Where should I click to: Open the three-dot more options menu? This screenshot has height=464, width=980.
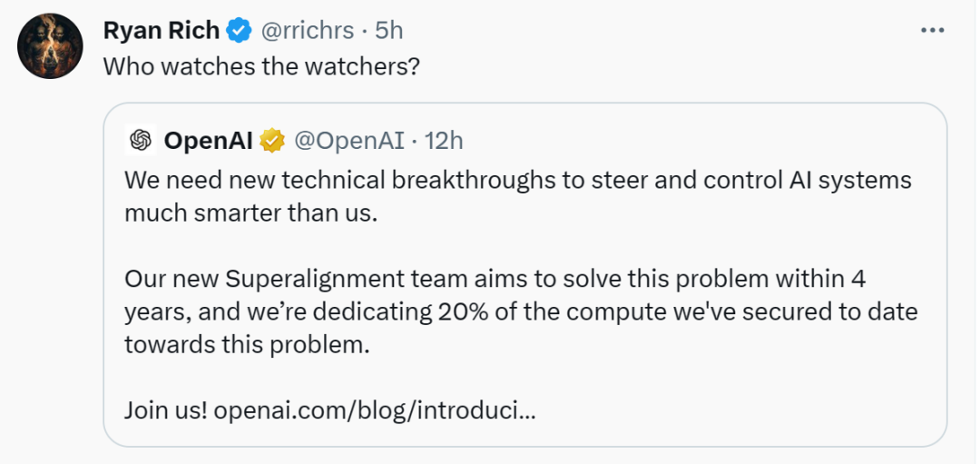(x=933, y=30)
